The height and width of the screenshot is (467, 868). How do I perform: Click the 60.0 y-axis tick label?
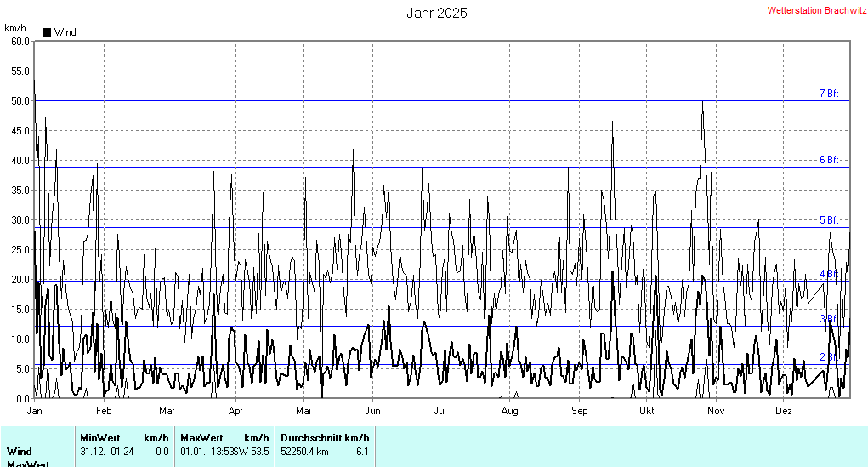(x=19, y=41)
